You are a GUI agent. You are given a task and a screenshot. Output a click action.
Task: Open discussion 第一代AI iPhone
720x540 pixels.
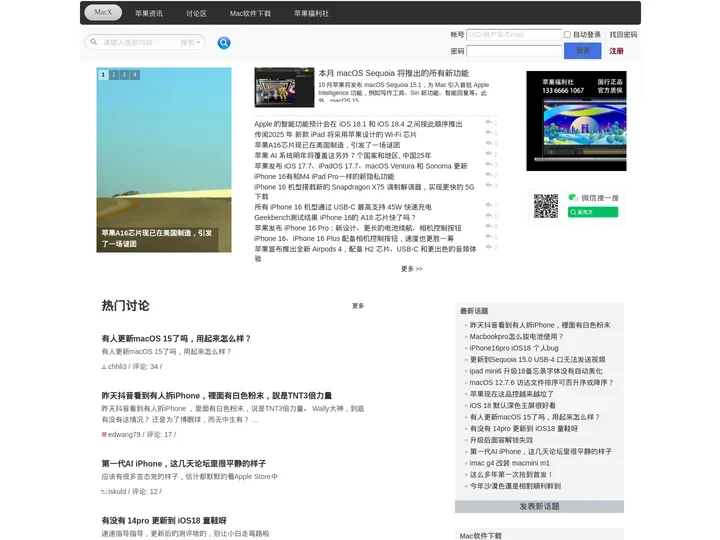(184, 464)
